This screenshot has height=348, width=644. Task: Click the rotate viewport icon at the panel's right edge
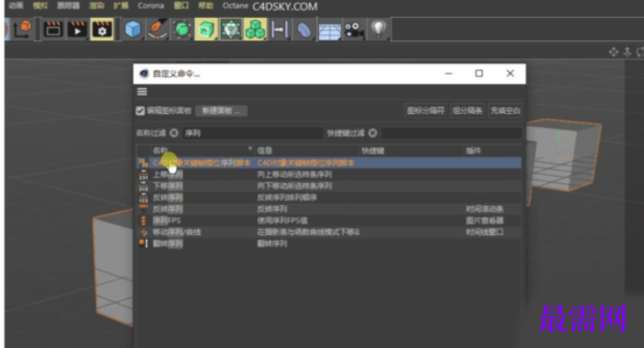[640, 52]
